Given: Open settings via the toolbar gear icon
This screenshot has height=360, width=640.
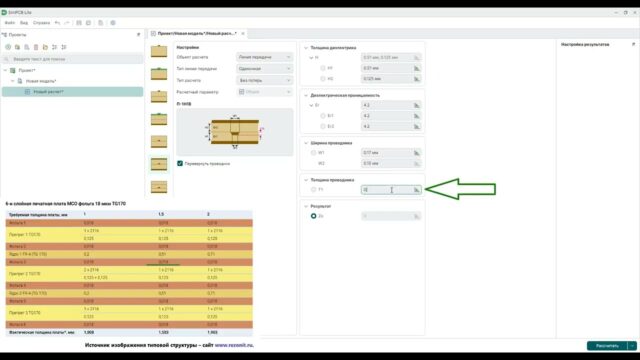Looking at the screenshot, I should (113, 23).
